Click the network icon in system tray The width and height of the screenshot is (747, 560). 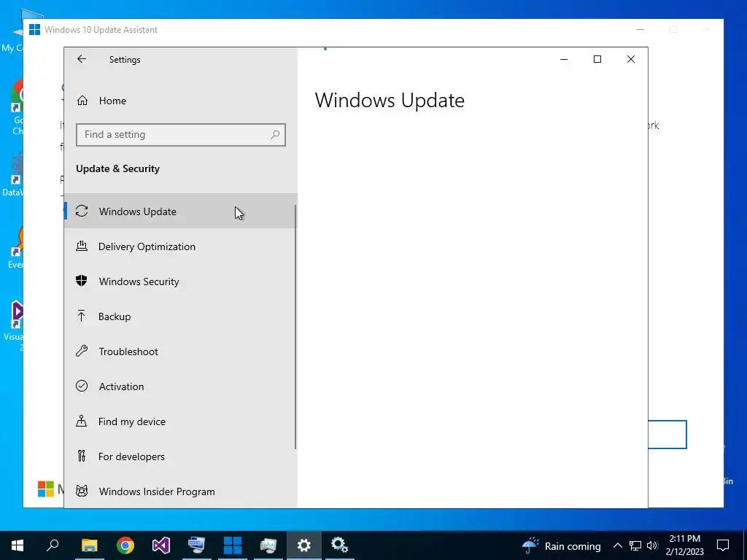coord(635,545)
